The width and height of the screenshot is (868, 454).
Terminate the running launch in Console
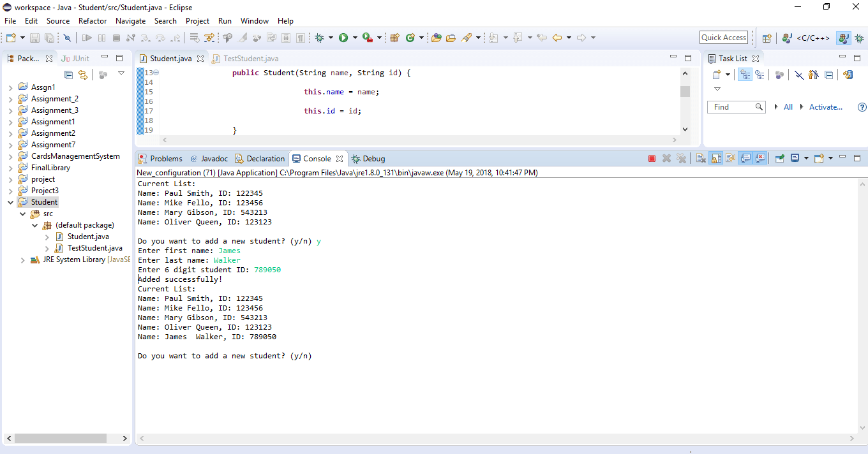(x=651, y=159)
